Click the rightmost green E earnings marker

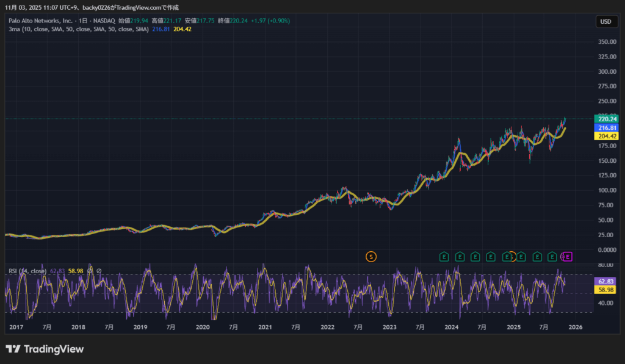tap(552, 257)
